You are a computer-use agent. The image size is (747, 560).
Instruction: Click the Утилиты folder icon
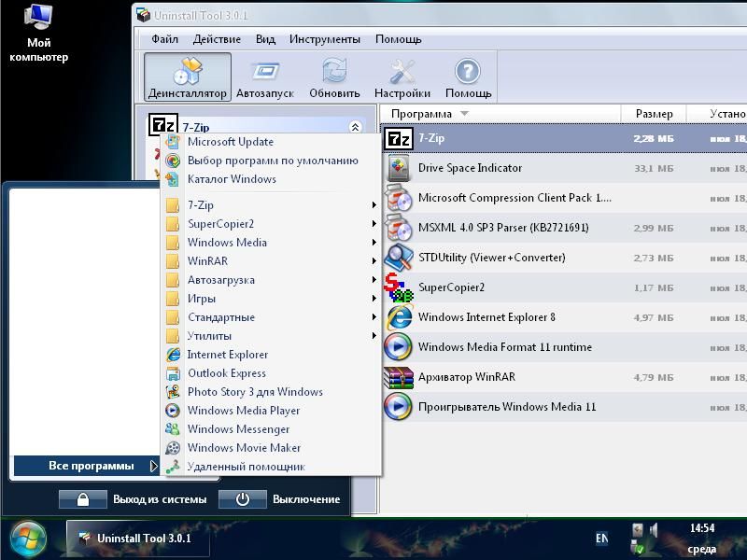(173, 336)
